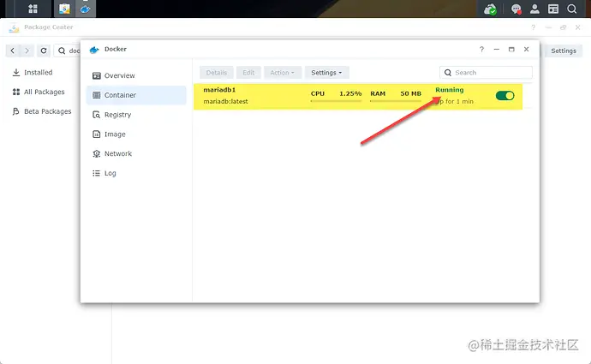This screenshot has width=591, height=364.
Task: Open the DSM main menu grid icon
Action: (33, 9)
